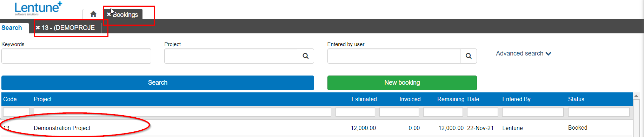The width and height of the screenshot is (644, 137).
Task: Close the 13 - (DEMOPROJE tab
Action: [x=38, y=28]
